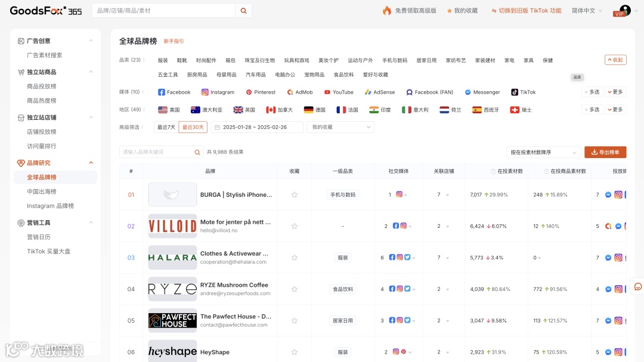This screenshot has width=644, height=362.
Task: Open 商品投放榜 in sidebar
Action: coord(42,86)
